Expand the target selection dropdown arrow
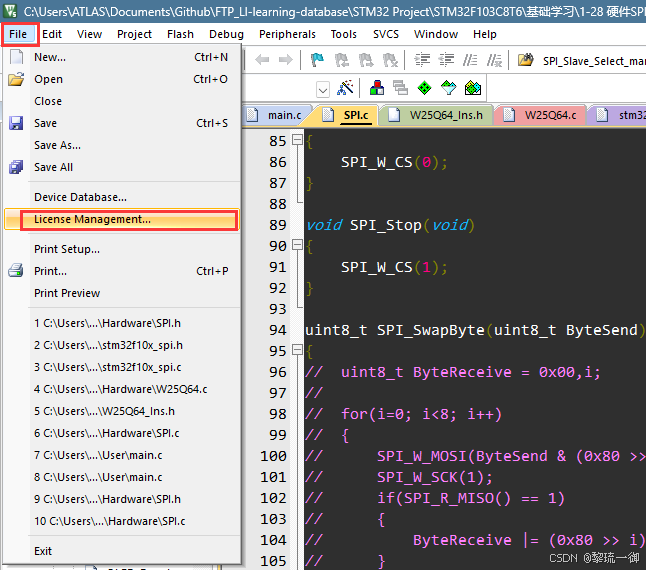646x570 pixels. [323, 89]
